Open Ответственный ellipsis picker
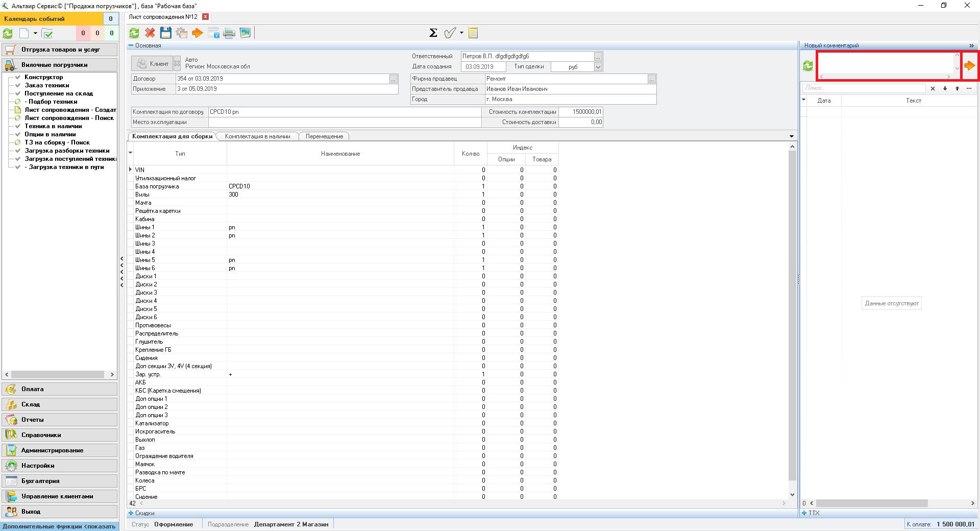The height and width of the screenshot is (531, 980). (x=598, y=57)
